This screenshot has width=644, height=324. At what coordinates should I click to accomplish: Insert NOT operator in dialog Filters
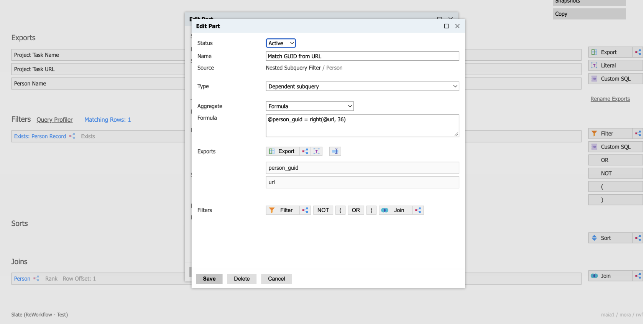[x=323, y=210]
